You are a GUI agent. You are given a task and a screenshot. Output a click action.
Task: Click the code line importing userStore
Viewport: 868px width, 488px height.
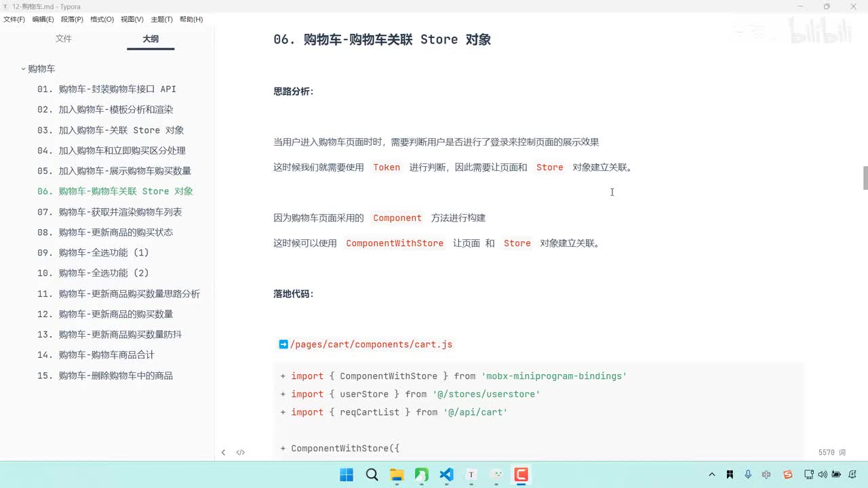[x=410, y=394]
